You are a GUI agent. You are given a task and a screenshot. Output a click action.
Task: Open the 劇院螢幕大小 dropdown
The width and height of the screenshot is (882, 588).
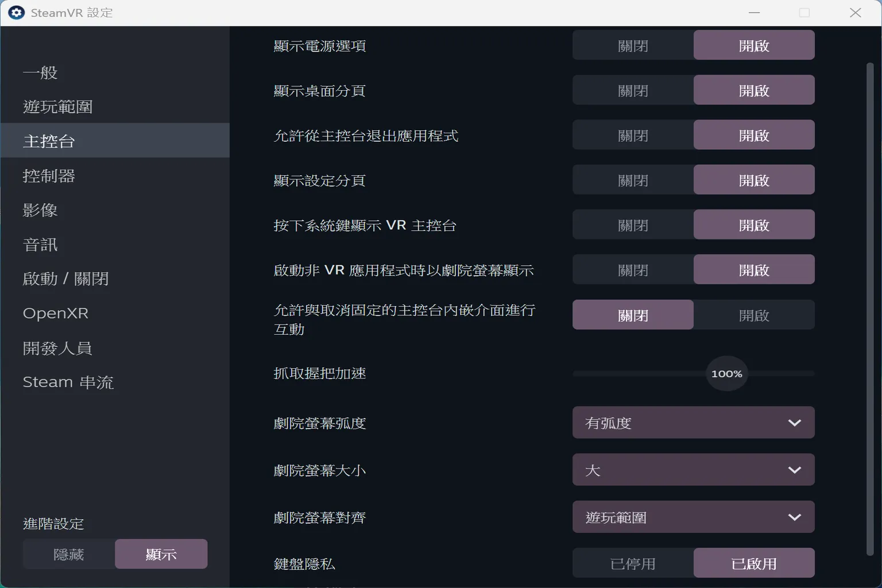(693, 469)
